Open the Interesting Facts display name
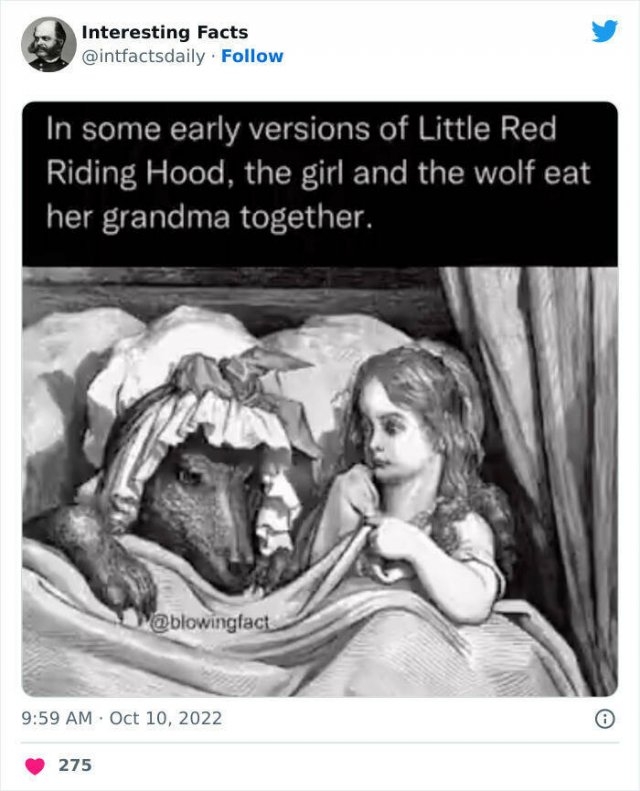Viewport: 640px width, 791px height. (x=164, y=32)
